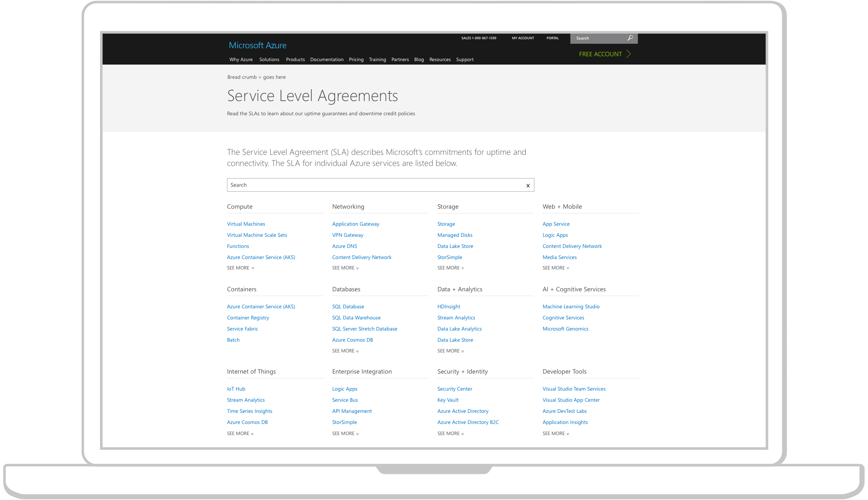
Task: Expand See More under Developer Tools
Action: [x=556, y=433]
